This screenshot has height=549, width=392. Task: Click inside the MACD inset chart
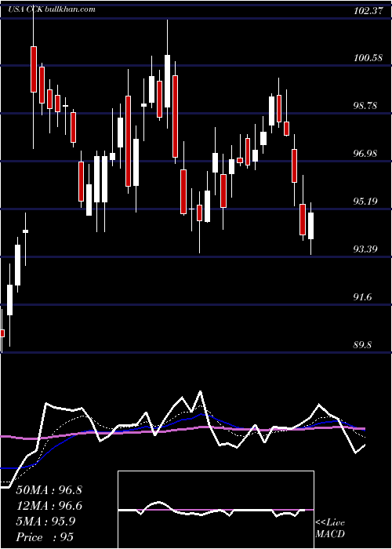(216, 510)
